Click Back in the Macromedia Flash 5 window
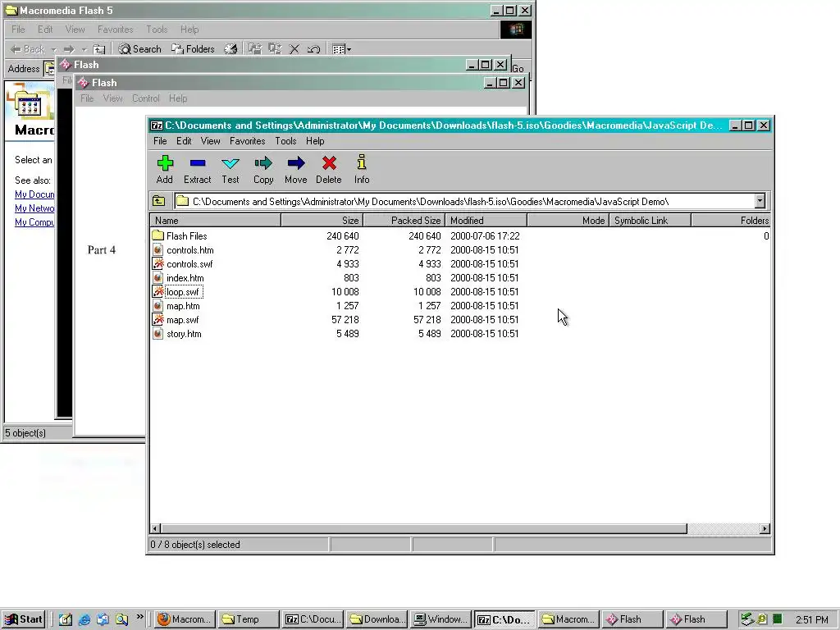Image resolution: width=840 pixels, height=630 pixels. (28, 48)
